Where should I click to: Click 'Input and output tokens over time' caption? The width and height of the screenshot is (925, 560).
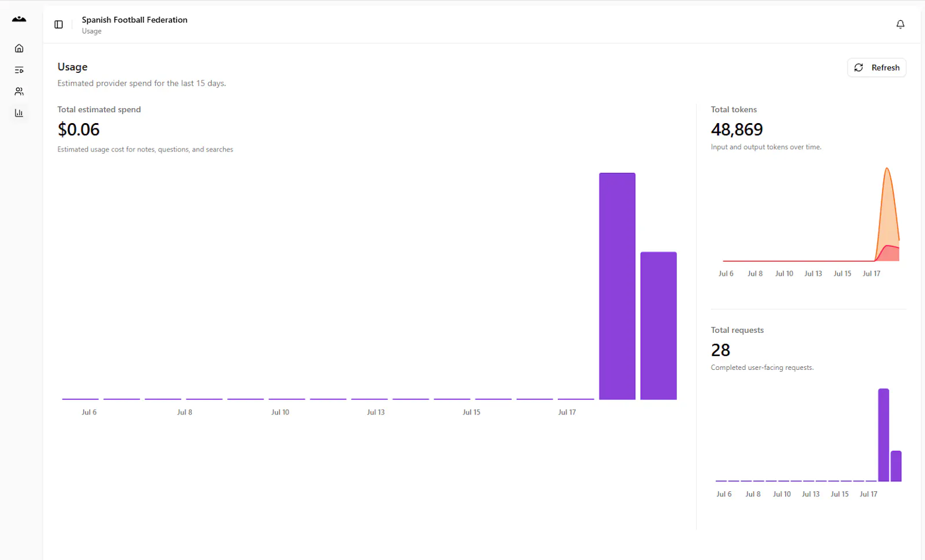click(766, 147)
